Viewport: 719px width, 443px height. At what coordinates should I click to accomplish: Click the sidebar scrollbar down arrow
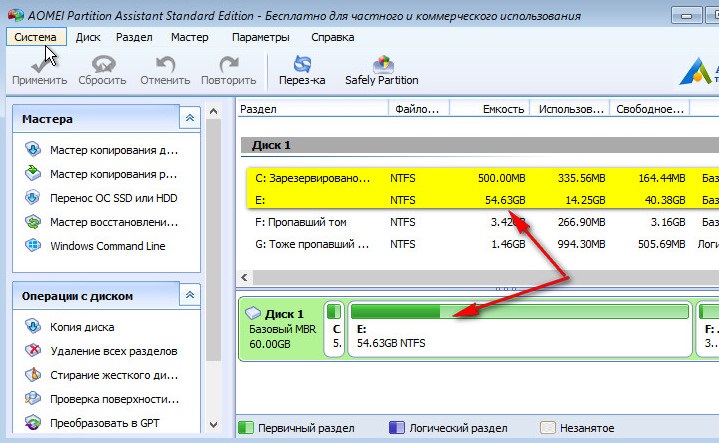(213, 425)
